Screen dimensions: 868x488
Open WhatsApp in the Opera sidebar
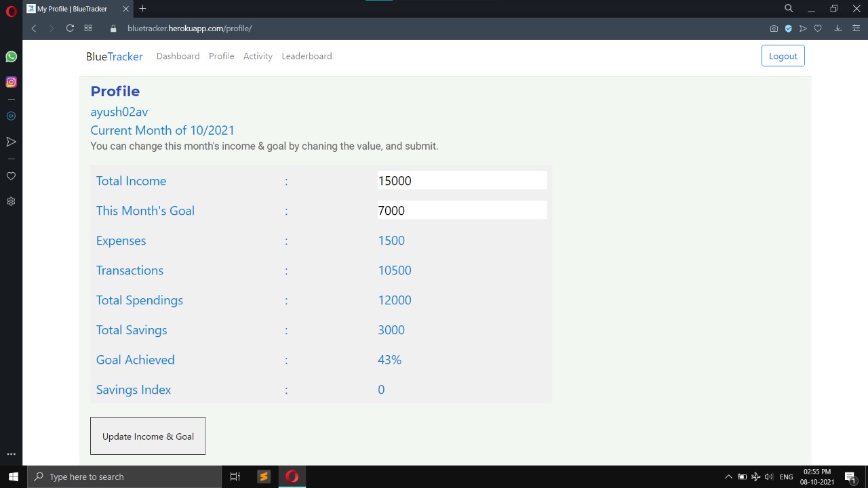click(x=11, y=57)
